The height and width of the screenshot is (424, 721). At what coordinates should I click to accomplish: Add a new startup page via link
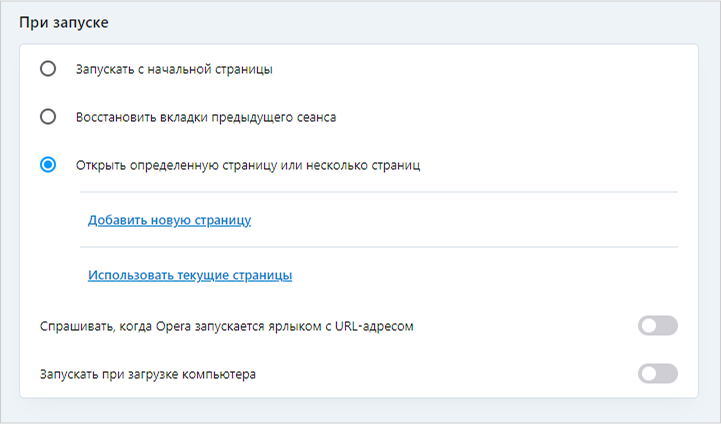click(x=169, y=220)
